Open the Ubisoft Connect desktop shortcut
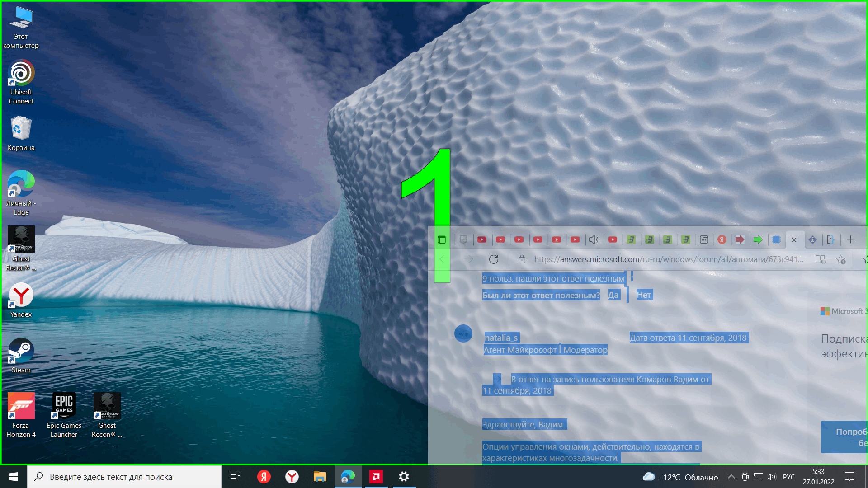 point(21,83)
